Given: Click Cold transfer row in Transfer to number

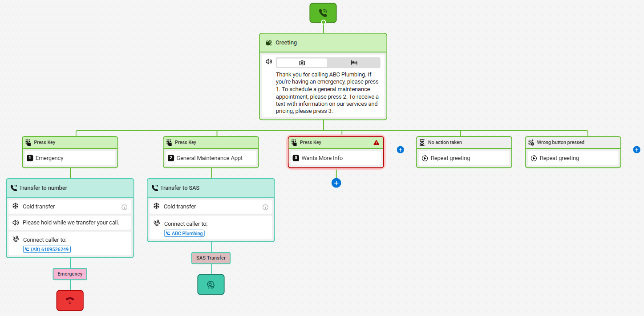Looking at the screenshot, I should click(70, 206).
